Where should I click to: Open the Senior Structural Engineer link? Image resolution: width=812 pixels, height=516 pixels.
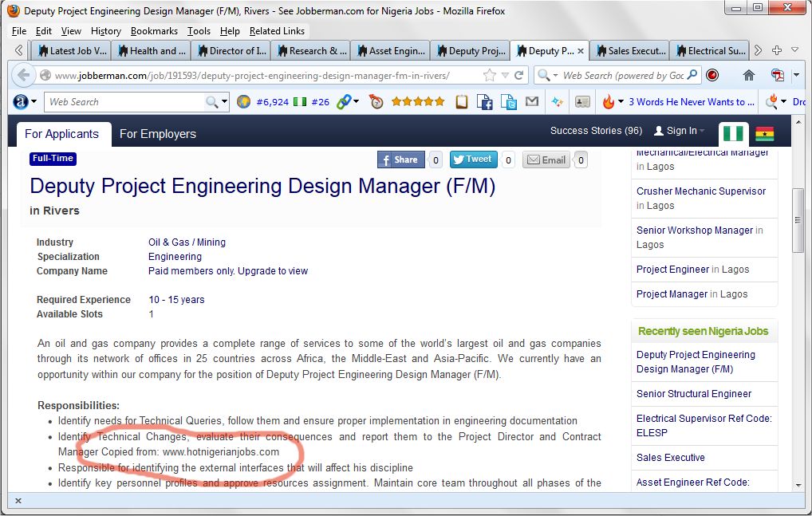[x=694, y=394]
